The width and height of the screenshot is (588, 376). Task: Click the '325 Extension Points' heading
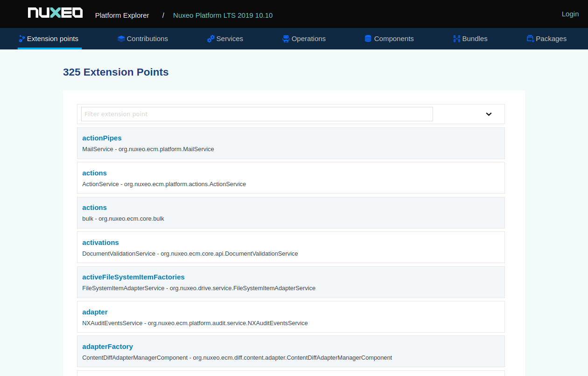click(x=116, y=72)
